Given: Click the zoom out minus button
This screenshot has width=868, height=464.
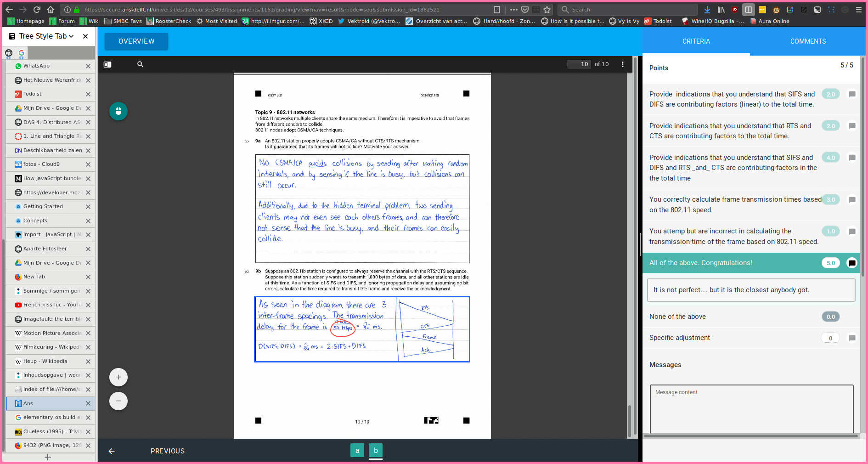Looking at the screenshot, I should [x=118, y=401].
